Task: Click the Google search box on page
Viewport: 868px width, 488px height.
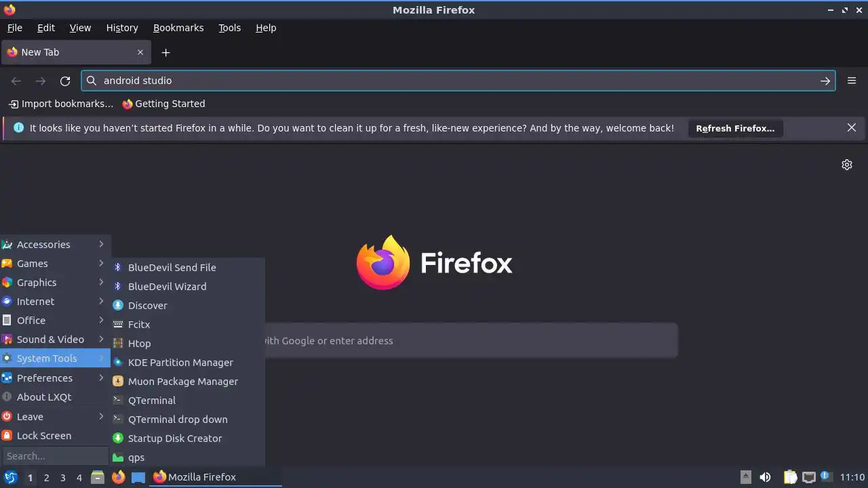Action: (x=471, y=341)
